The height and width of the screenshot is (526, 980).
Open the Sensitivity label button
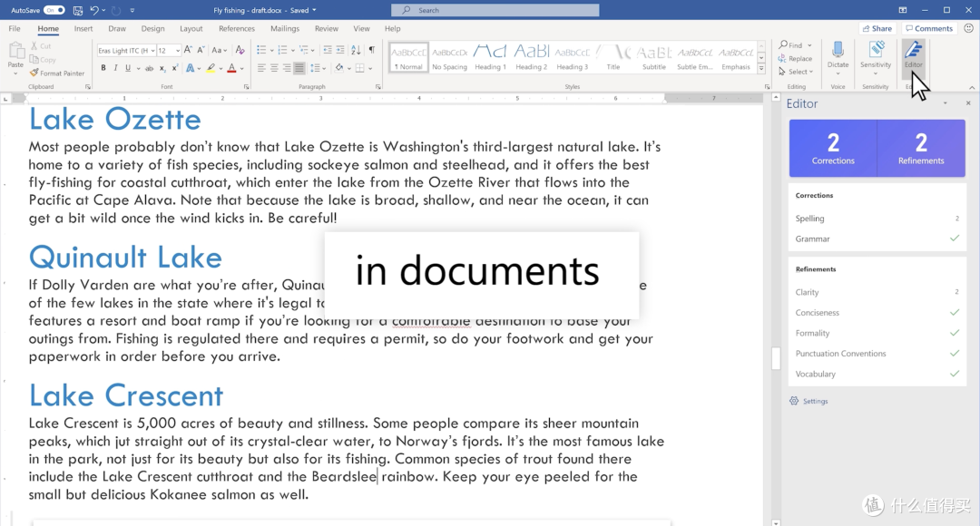click(875, 57)
